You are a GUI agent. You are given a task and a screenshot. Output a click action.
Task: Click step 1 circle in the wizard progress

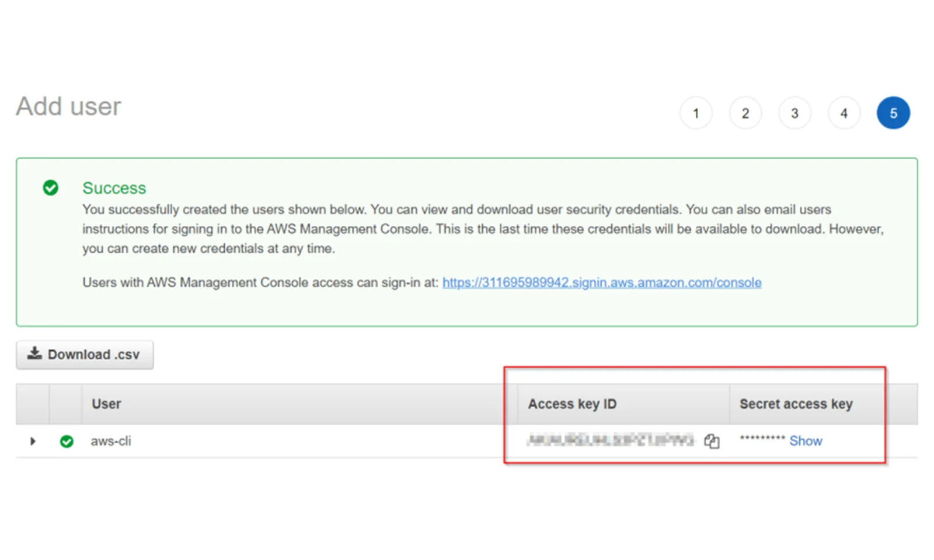(696, 113)
